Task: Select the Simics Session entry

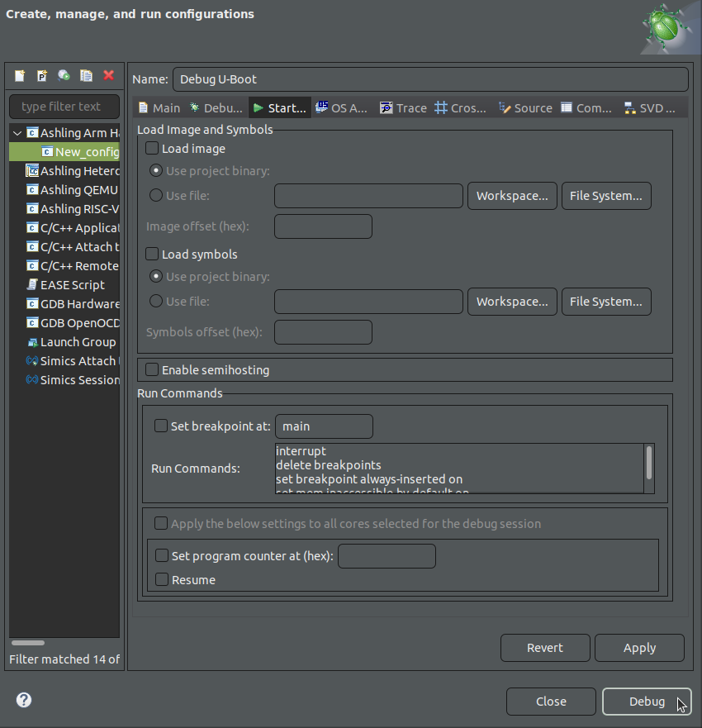Action: (x=79, y=380)
